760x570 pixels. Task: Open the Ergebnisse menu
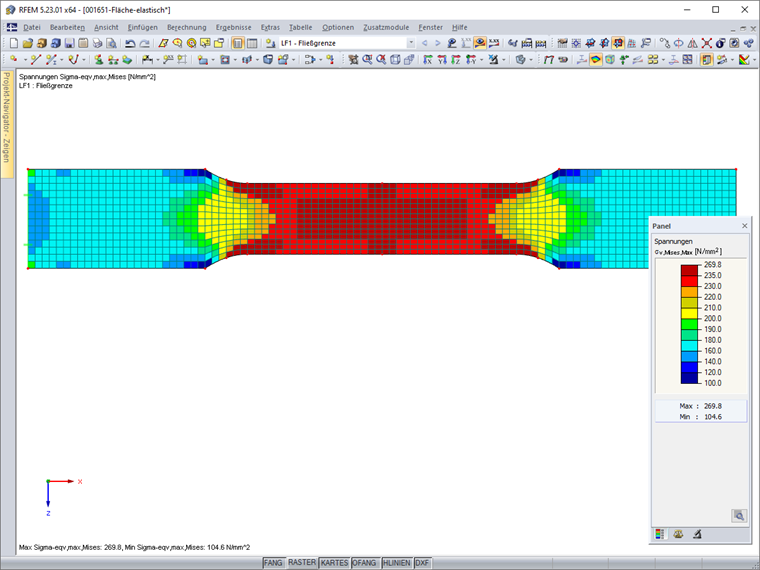click(234, 27)
